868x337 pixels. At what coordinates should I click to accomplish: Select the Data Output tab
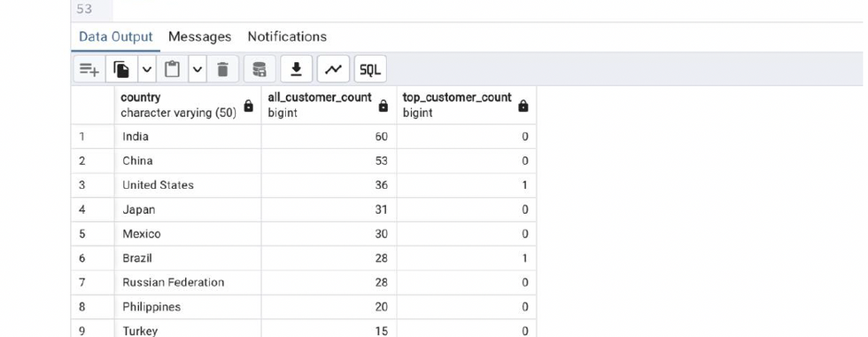[x=116, y=36]
